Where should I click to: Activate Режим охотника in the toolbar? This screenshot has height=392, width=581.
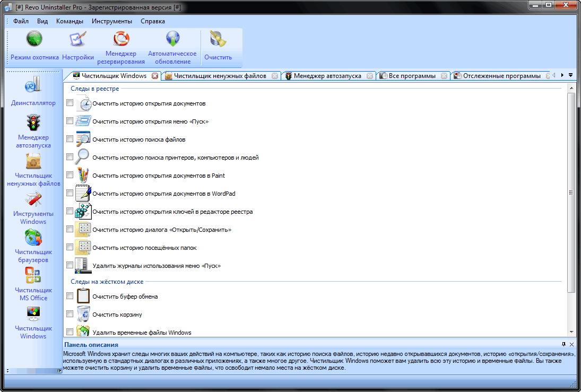tap(34, 46)
